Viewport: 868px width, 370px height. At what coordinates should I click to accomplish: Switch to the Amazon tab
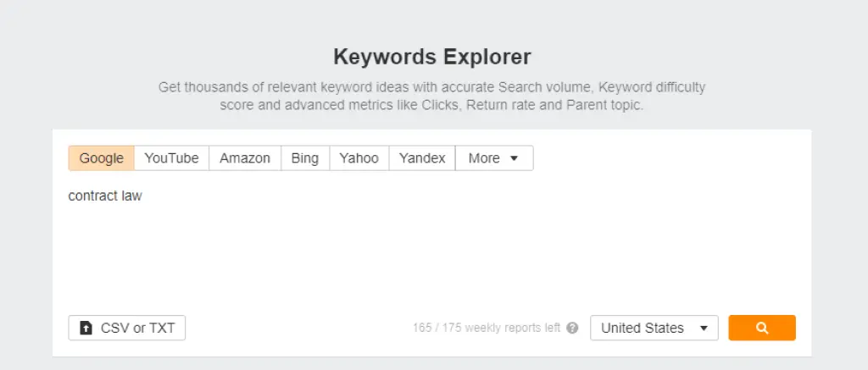245,158
